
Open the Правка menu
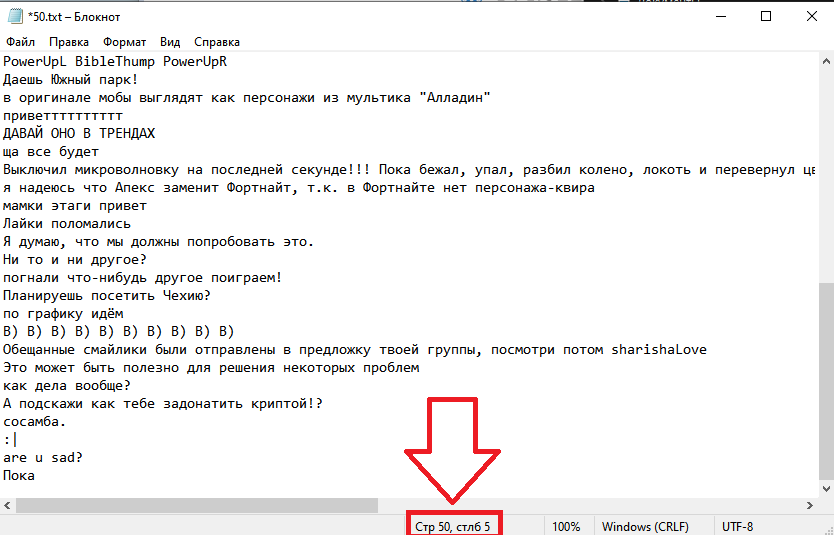[x=69, y=43]
